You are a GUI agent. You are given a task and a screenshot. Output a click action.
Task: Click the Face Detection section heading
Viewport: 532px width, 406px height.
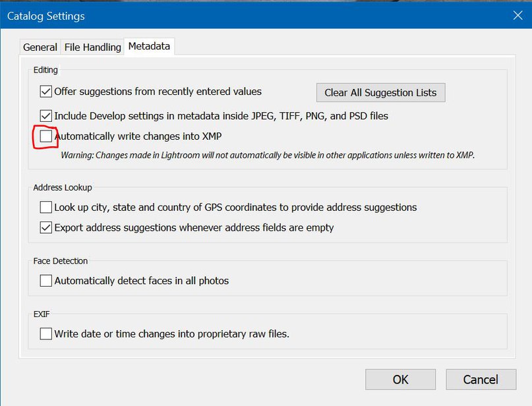pos(61,261)
